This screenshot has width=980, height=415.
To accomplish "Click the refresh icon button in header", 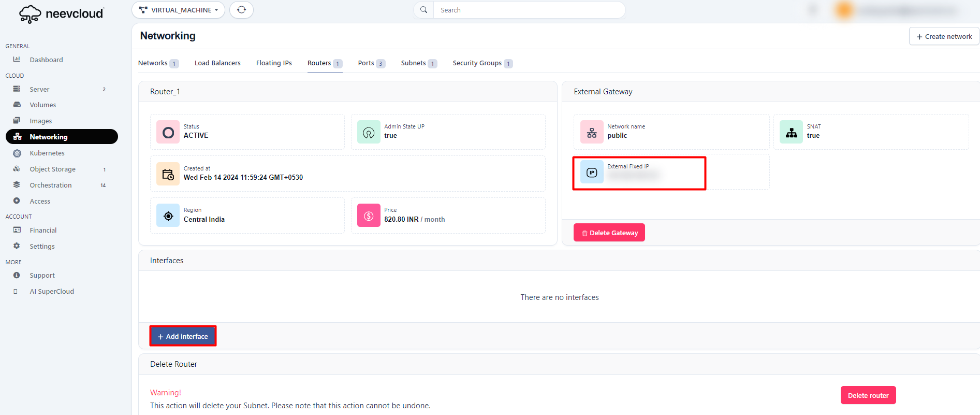I will [x=241, y=10].
